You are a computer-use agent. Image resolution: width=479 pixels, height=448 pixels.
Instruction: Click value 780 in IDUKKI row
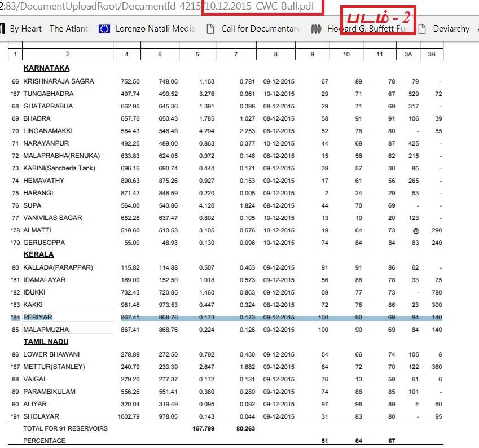pos(437,292)
